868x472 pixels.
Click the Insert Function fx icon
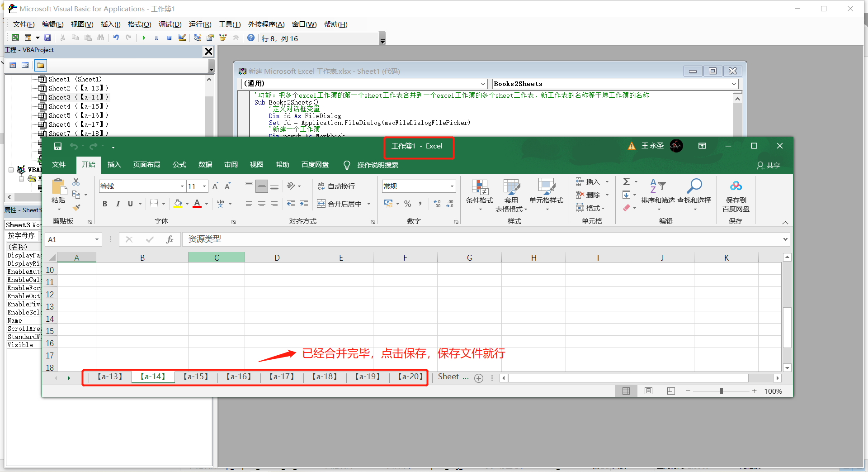pyautogui.click(x=170, y=239)
